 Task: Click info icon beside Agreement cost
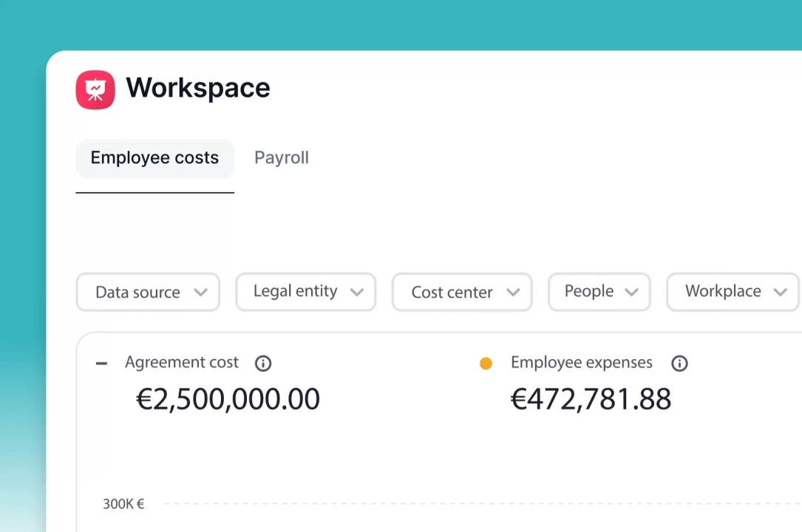263,363
